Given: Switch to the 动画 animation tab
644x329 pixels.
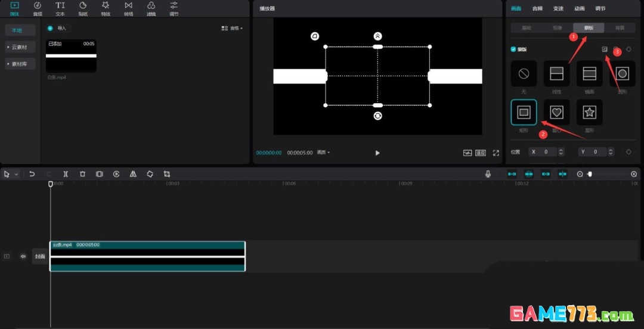Looking at the screenshot, I should click(x=579, y=8).
